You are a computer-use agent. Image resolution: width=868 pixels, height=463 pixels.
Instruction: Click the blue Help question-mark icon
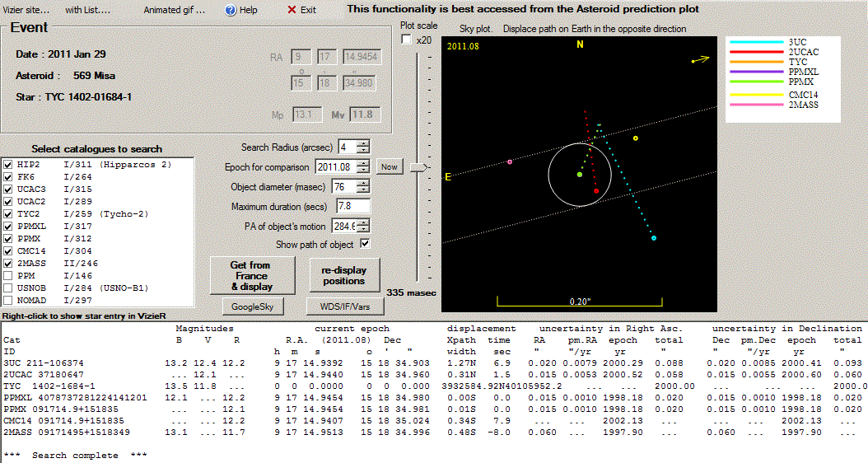tap(231, 10)
